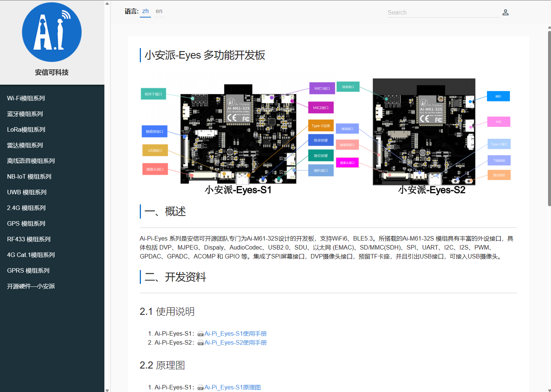Screen dimensions: 551x392
Task: Click the 2.1 使用说明 heading
Action: pos(167,311)
